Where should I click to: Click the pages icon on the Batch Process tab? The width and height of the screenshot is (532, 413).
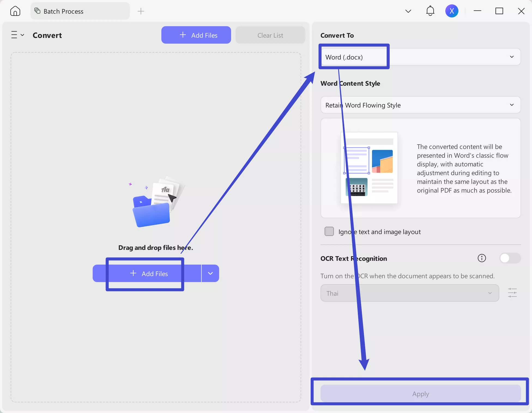pos(37,11)
